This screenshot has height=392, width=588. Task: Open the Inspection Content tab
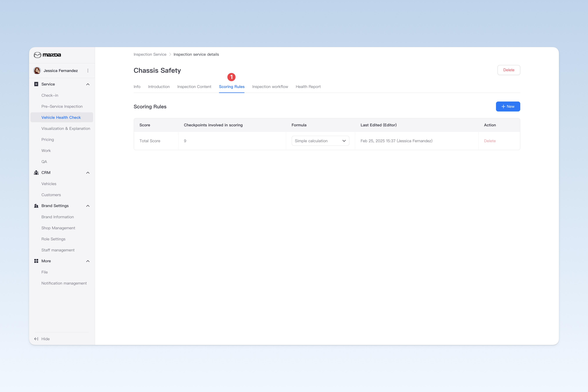point(194,87)
